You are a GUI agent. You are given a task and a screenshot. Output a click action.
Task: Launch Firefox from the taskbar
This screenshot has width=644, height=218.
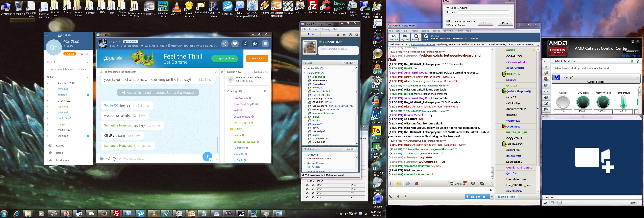[x=104, y=214]
